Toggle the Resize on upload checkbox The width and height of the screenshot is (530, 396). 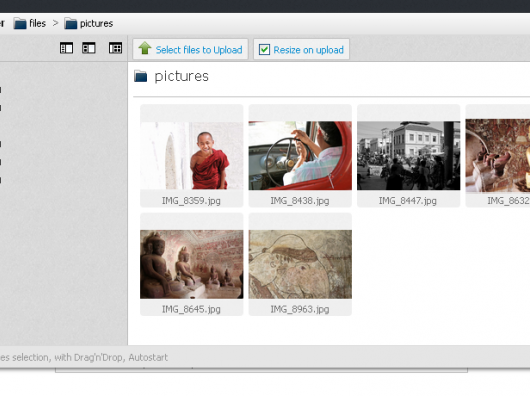click(x=264, y=49)
